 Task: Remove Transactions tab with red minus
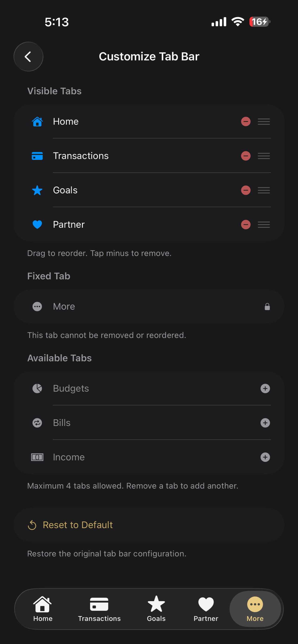point(246,156)
